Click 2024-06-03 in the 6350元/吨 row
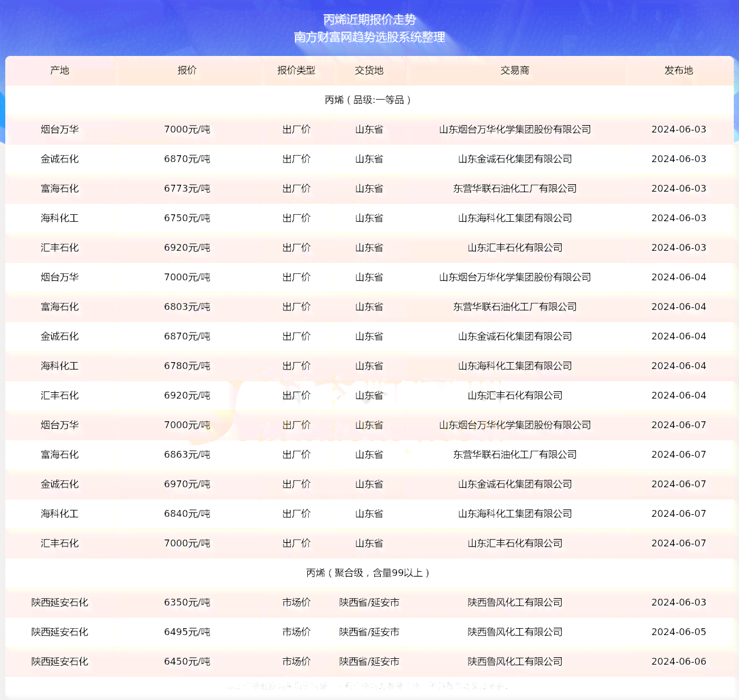739x700 pixels. coord(678,602)
